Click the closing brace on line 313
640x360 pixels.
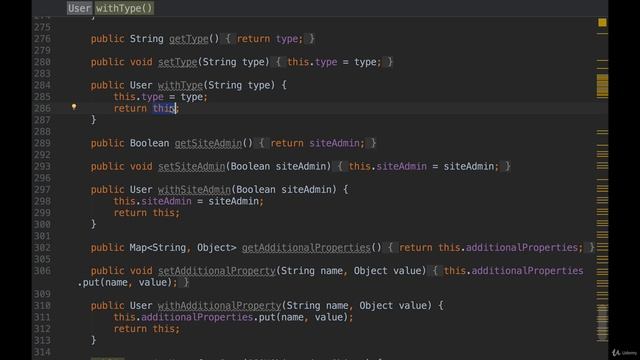click(93, 340)
